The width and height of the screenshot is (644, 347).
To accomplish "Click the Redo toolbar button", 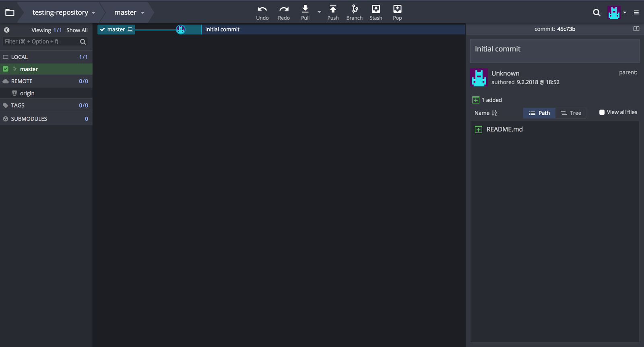I will (x=284, y=12).
